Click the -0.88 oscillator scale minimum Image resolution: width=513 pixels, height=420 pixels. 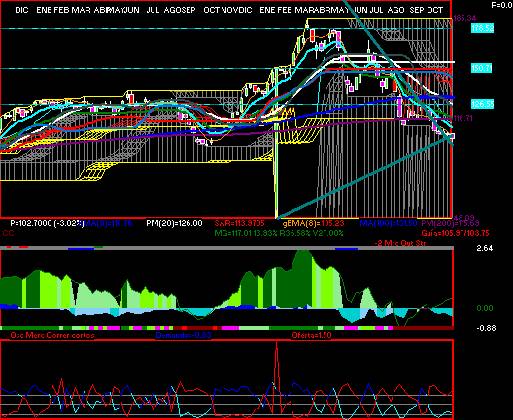(x=486, y=328)
